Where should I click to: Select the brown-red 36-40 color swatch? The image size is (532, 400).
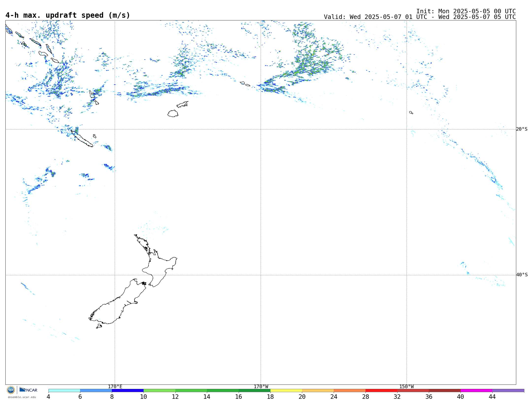[445, 391]
